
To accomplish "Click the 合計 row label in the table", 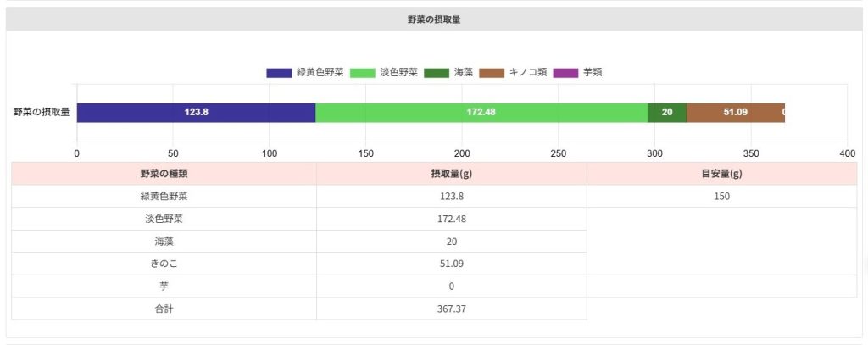I will coord(164,309).
